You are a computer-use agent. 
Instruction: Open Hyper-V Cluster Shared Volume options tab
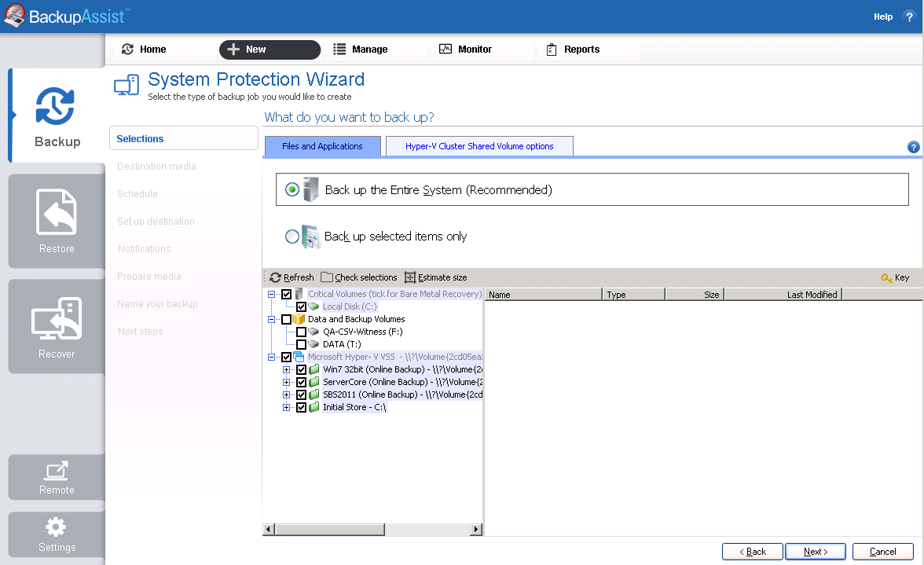[x=479, y=146]
